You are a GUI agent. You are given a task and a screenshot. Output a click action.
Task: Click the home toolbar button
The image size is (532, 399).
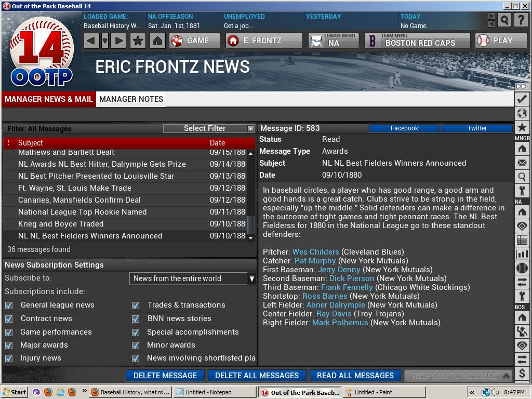[x=157, y=41]
